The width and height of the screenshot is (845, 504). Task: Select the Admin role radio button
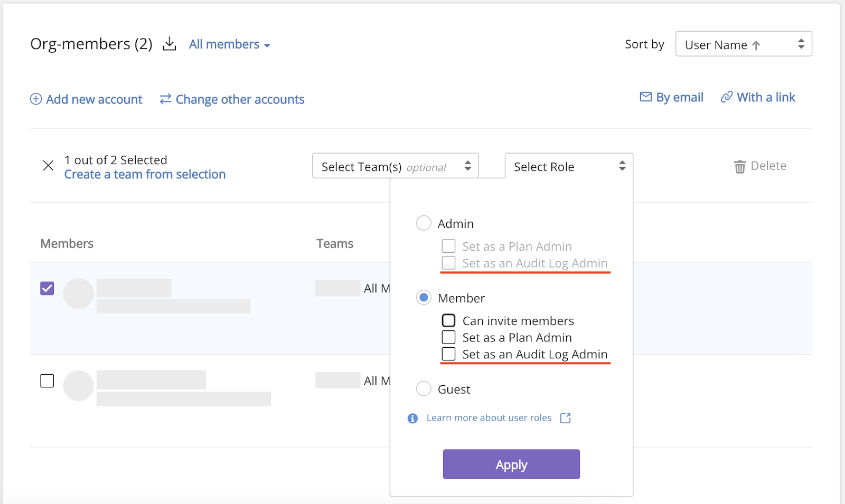pyautogui.click(x=424, y=223)
